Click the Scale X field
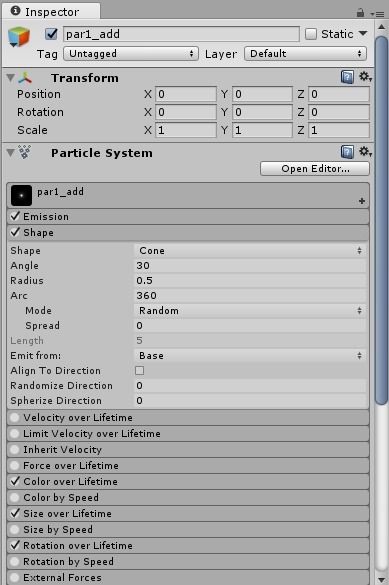The width and height of the screenshot is (389, 585). 186,130
